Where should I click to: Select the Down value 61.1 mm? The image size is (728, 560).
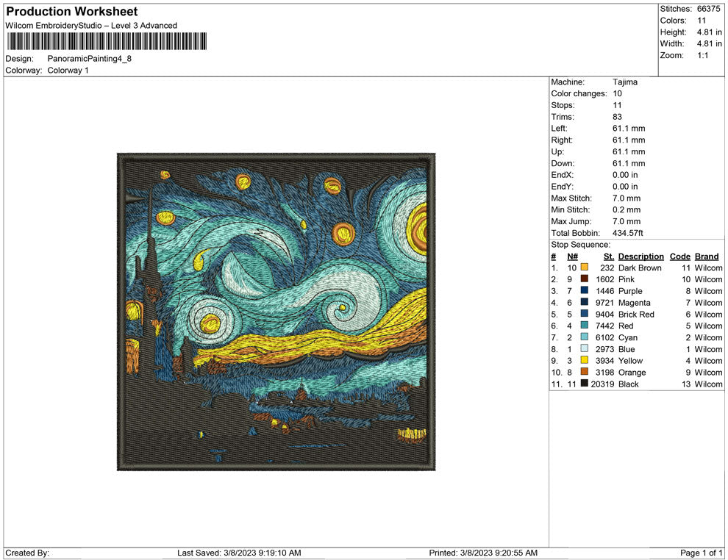(629, 163)
